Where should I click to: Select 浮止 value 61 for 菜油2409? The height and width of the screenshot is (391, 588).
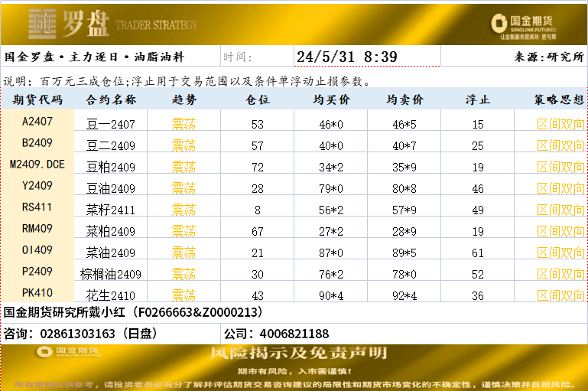[478, 253]
